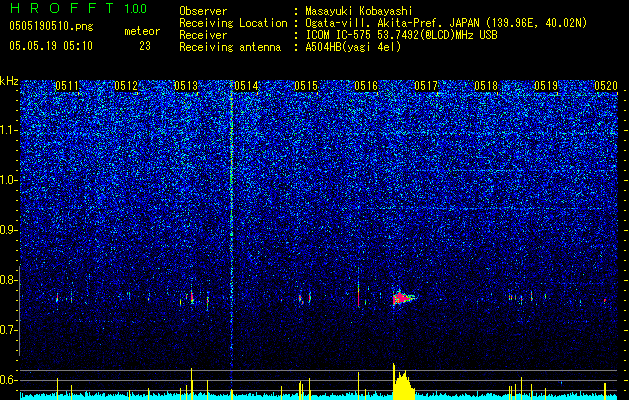
Task: Click the 0513 time marker
Action: [186, 86]
